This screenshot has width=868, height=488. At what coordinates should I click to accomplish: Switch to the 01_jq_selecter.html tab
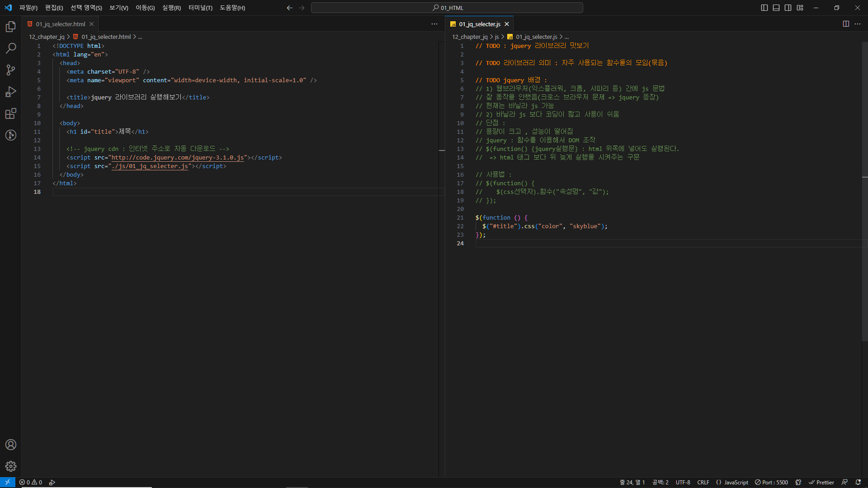(60, 24)
